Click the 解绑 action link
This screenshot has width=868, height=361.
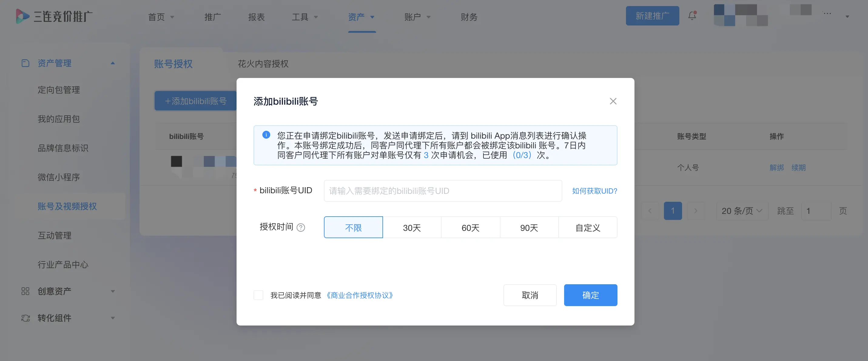pyautogui.click(x=777, y=167)
